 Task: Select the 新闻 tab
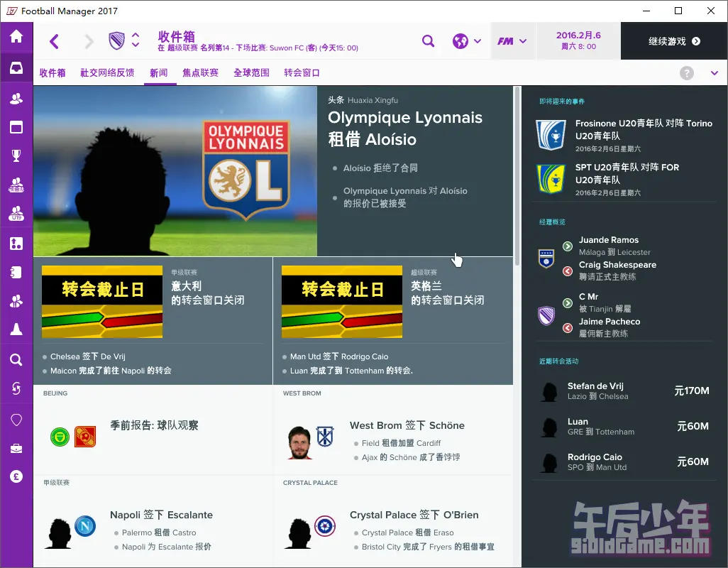(159, 73)
